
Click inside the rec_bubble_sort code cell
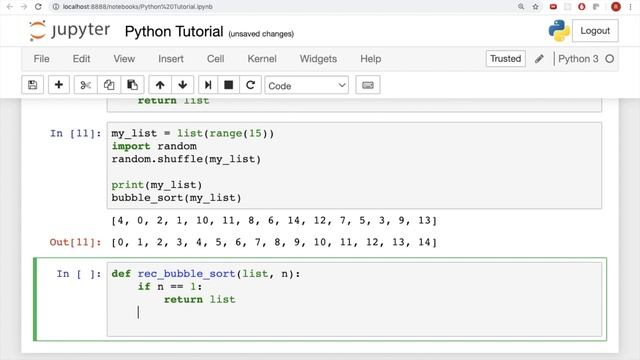tap(354, 299)
